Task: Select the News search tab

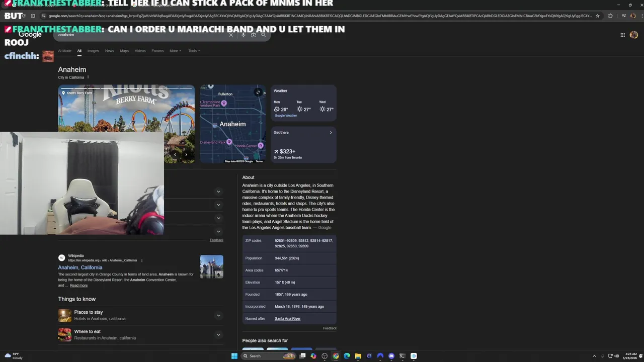Action: coord(109,51)
